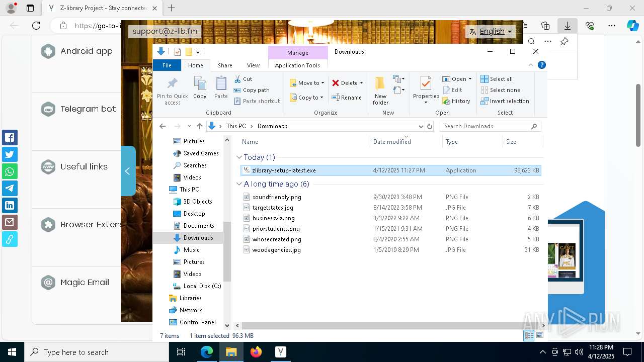Image resolution: width=644 pixels, height=362 pixels.
Task: Click the Properties checkmark icon
Action: click(x=426, y=83)
